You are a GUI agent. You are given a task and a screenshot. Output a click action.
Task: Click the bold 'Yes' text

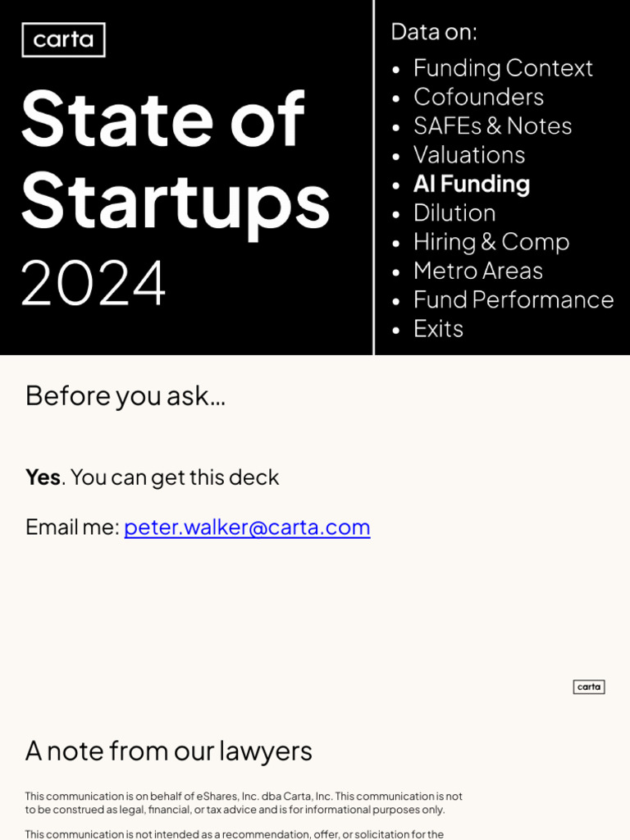pos(43,477)
